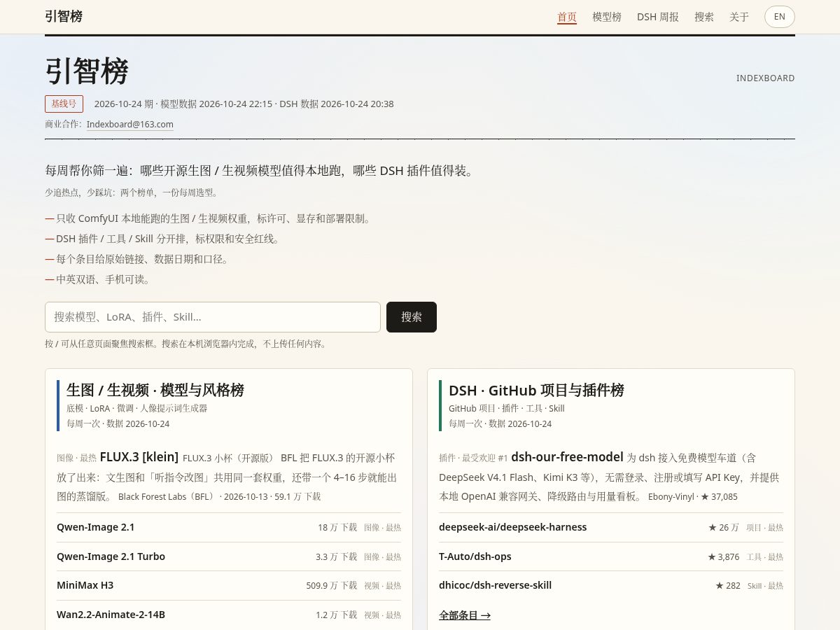The width and height of the screenshot is (840, 630).
Task: Open the DSH · GitHub 项目与插件榜 heading
Action: (536, 390)
